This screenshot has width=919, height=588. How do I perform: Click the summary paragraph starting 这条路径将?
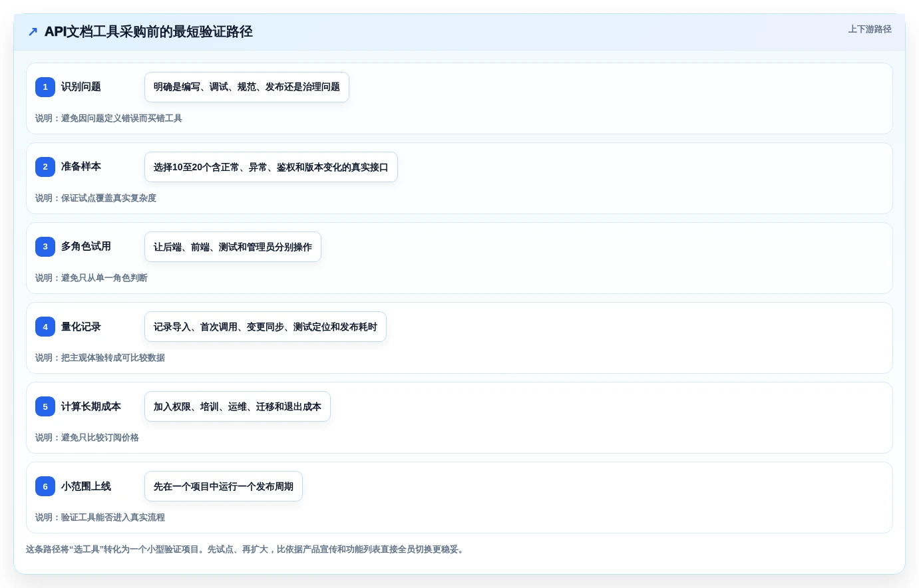(245, 549)
